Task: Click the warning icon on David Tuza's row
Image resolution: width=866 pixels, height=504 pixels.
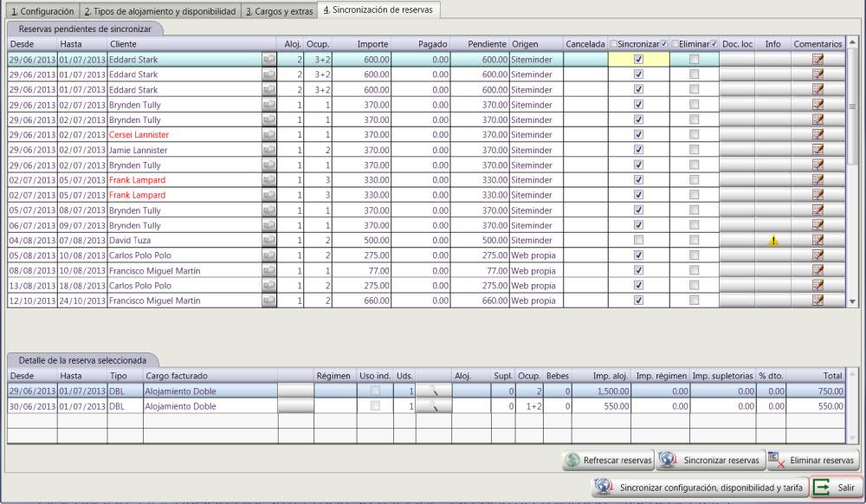Action: pyautogui.click(x=773, y=240)
